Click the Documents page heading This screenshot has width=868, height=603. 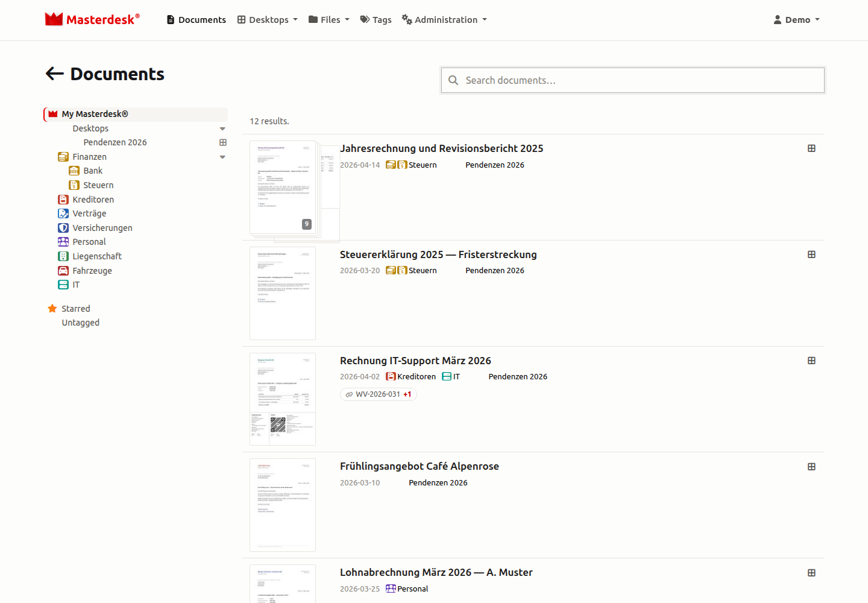[x=118, y=74]
